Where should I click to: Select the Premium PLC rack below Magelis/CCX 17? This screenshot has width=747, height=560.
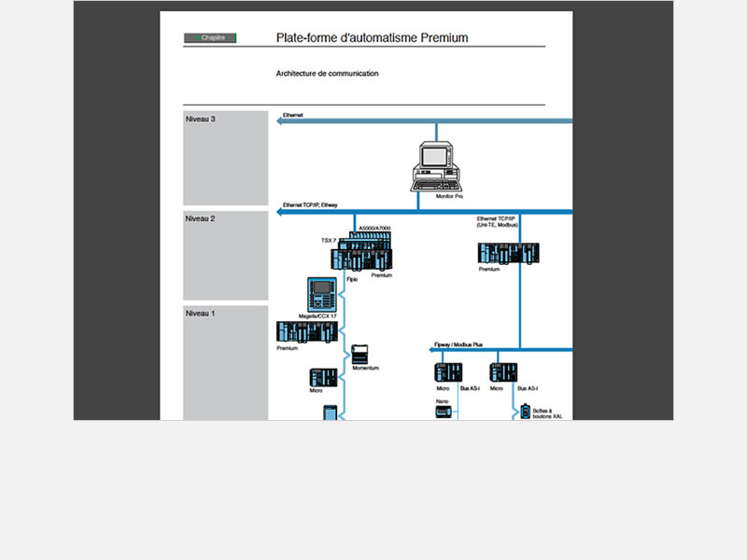307,332
